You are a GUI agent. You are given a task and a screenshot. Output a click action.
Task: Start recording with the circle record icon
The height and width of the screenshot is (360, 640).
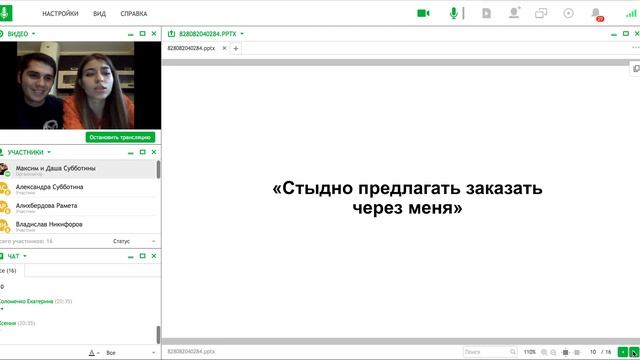tap(568, 13)
